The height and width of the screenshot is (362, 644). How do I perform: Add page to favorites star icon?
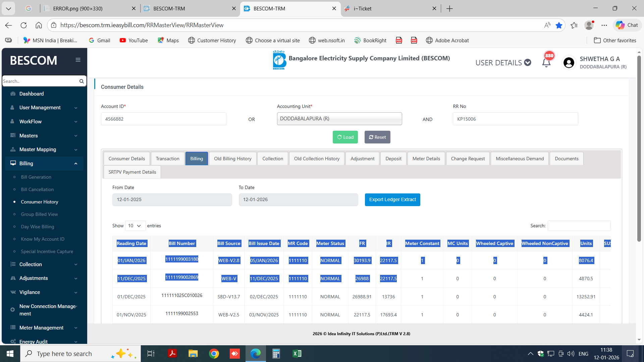pyautogui.click(x=559, y=25)
